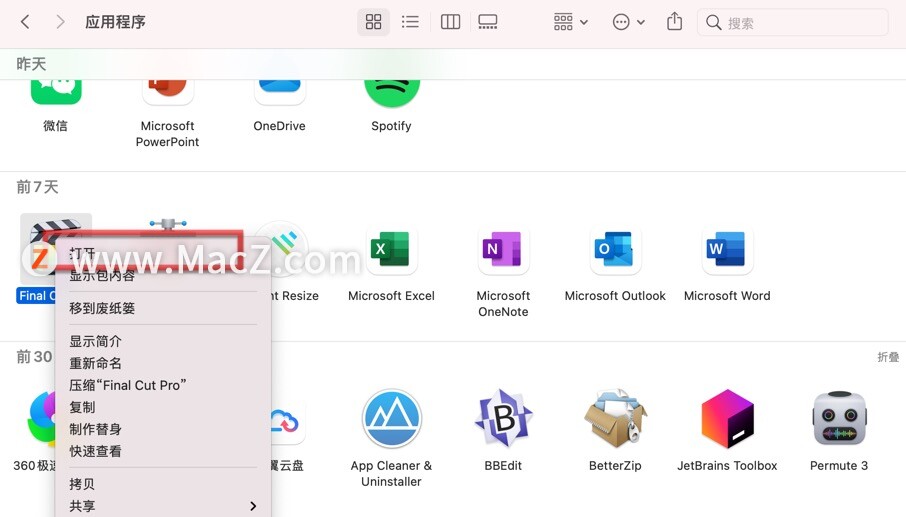Switch to list view

pos(410,23)
